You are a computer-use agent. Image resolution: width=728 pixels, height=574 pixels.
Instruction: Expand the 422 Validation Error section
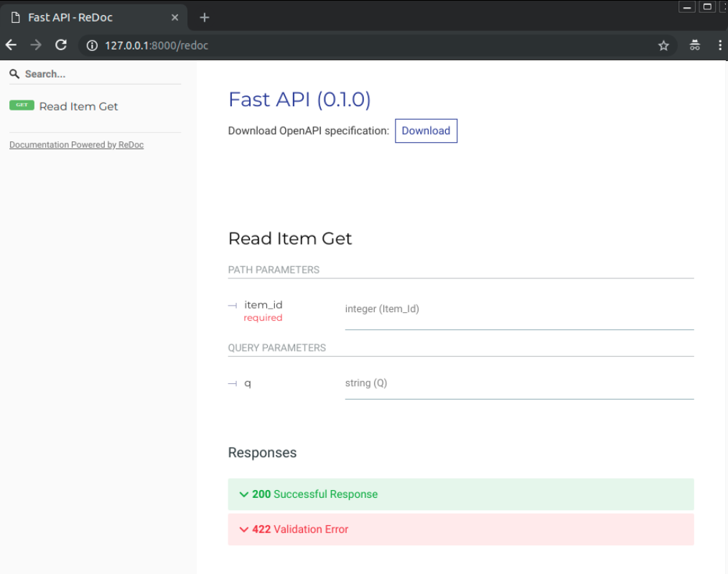[461, 530]
